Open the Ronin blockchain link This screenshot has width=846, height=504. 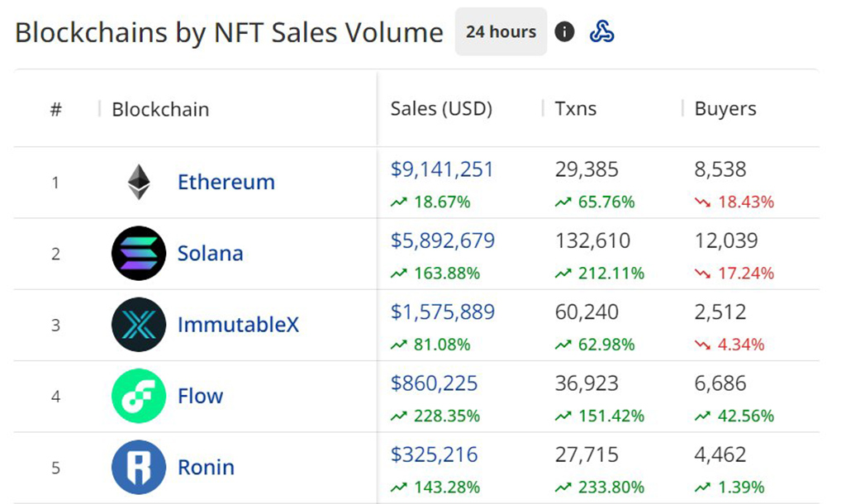pos(206,467)
